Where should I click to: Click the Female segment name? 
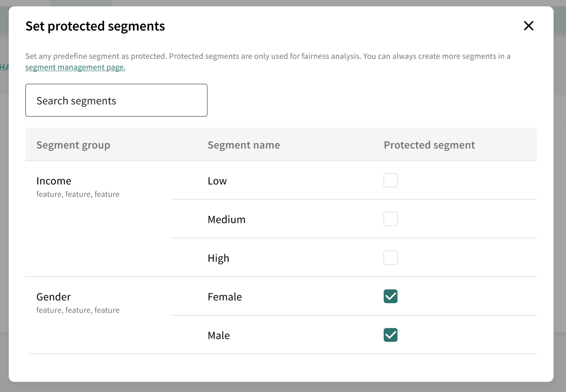coord(225,297)
